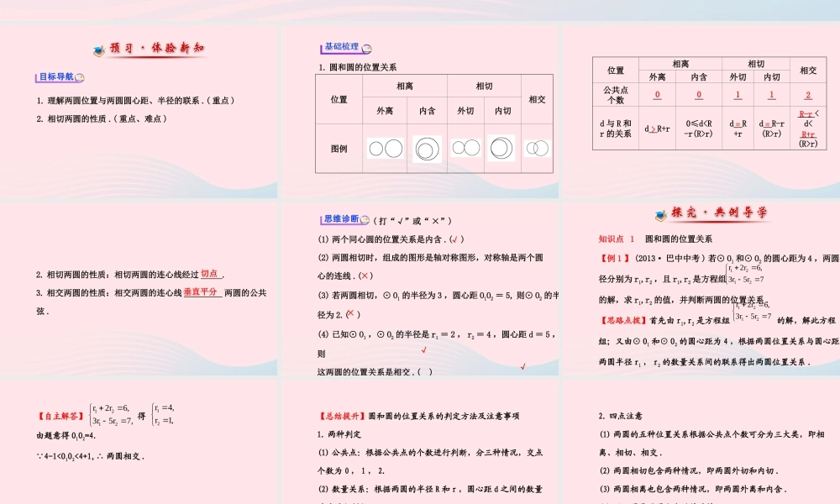The image size is (840, 504).
Task: Select the heading 1. 圆和圆的位置关系
Action: pos(357,67)
